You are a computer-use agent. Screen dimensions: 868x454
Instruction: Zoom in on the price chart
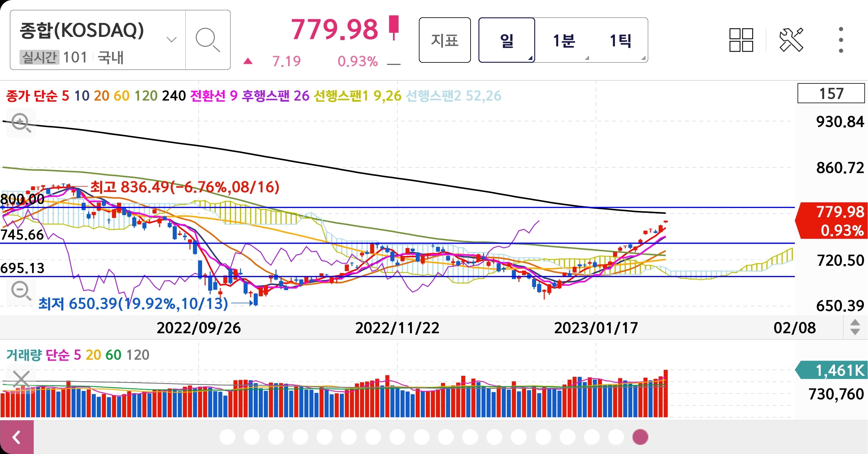pos(21,123)
